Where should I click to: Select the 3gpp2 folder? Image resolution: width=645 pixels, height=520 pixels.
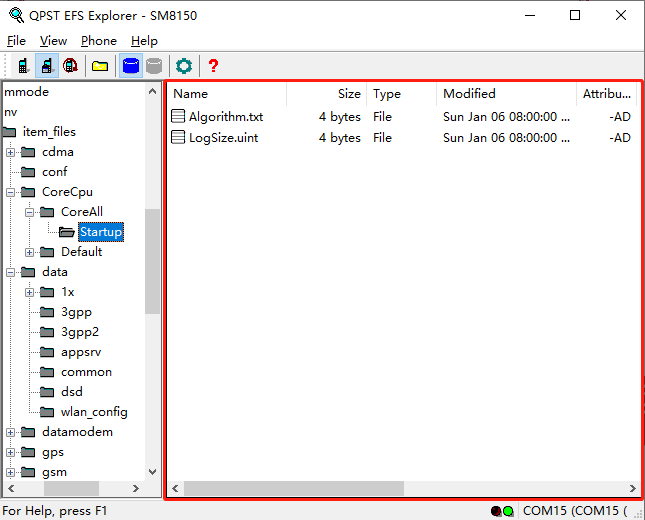80,332
